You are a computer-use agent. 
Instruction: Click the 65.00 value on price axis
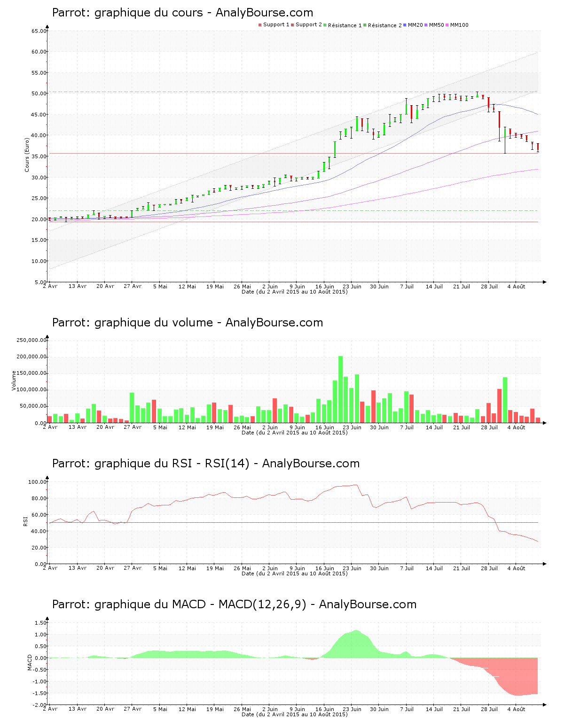coord(39,31)
